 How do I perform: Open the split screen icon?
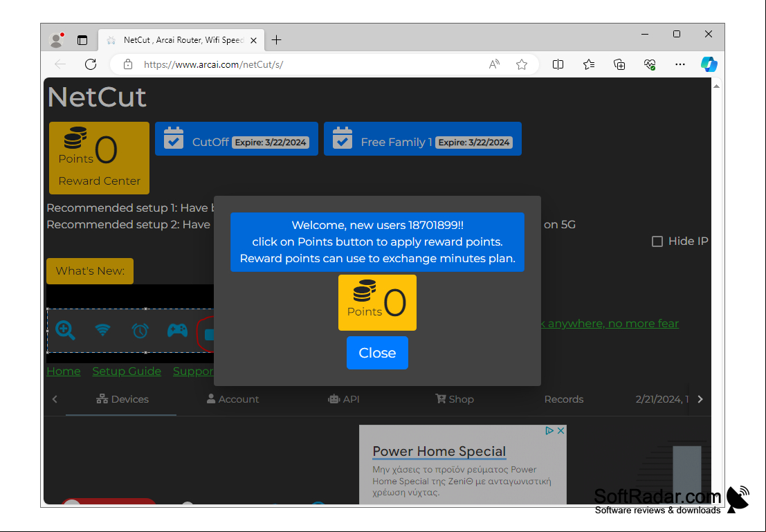coord(558,64)
